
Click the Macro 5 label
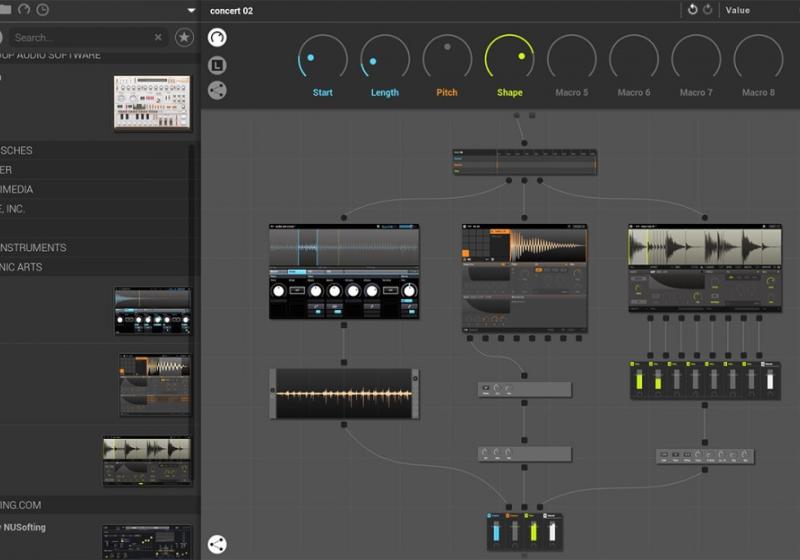pyautogui.click(x=571, y=93)
